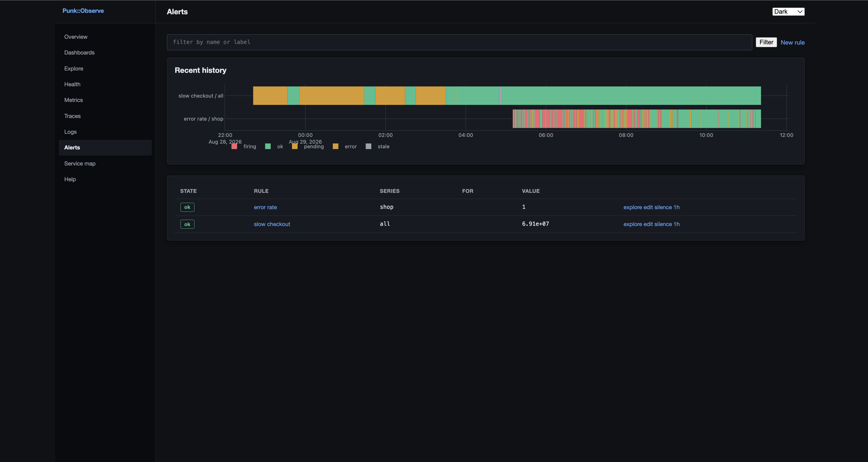Click the VALUE column header

531,191
